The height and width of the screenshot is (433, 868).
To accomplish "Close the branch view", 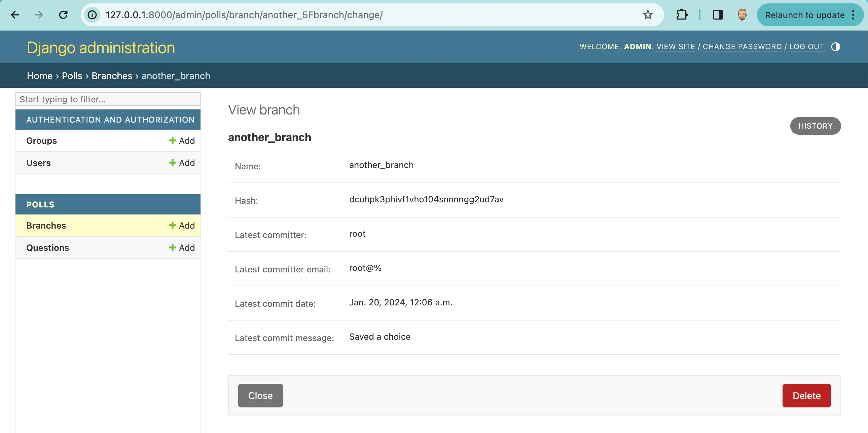I will coord(260,395).
